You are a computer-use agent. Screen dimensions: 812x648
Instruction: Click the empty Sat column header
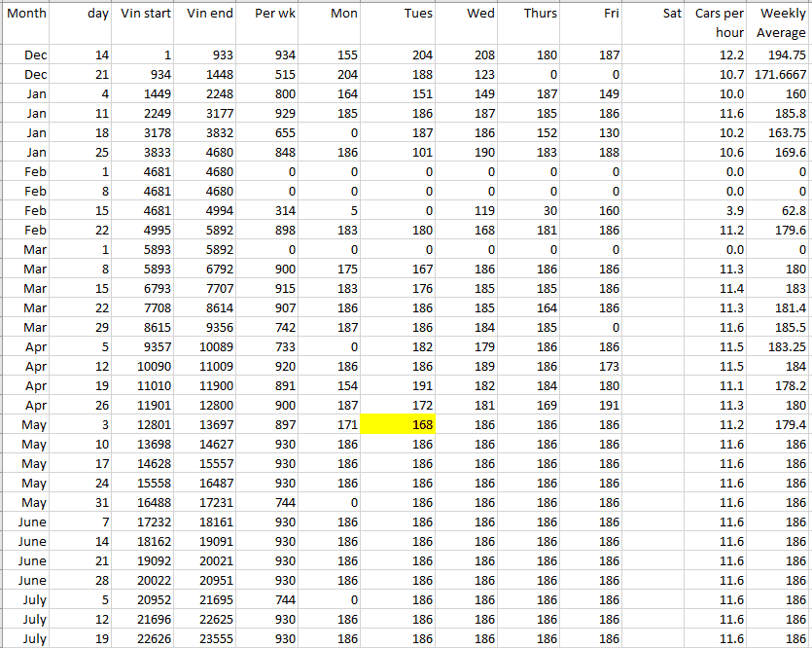tap(656, 14)
